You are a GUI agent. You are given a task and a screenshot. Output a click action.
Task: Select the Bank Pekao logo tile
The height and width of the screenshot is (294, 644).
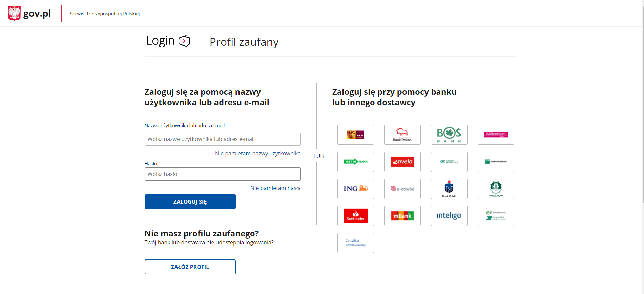pos(402,135)
